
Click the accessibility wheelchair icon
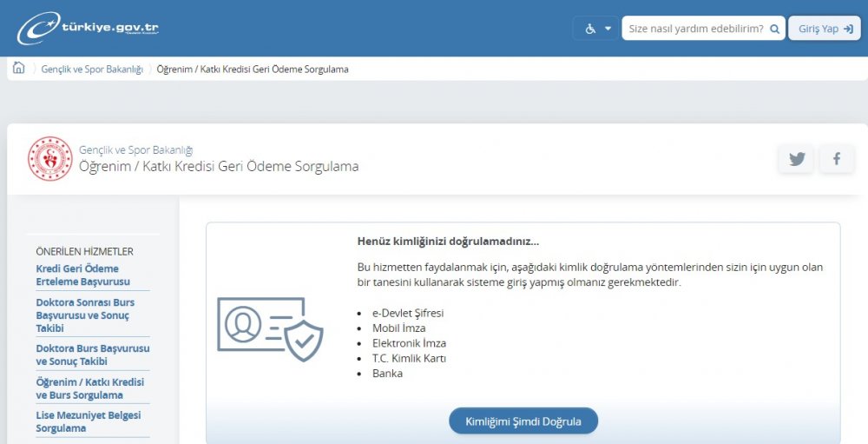[590, 29]
